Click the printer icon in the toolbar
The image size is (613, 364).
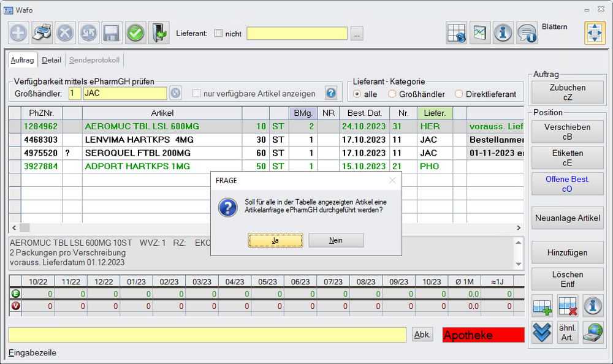click(42, 33)
